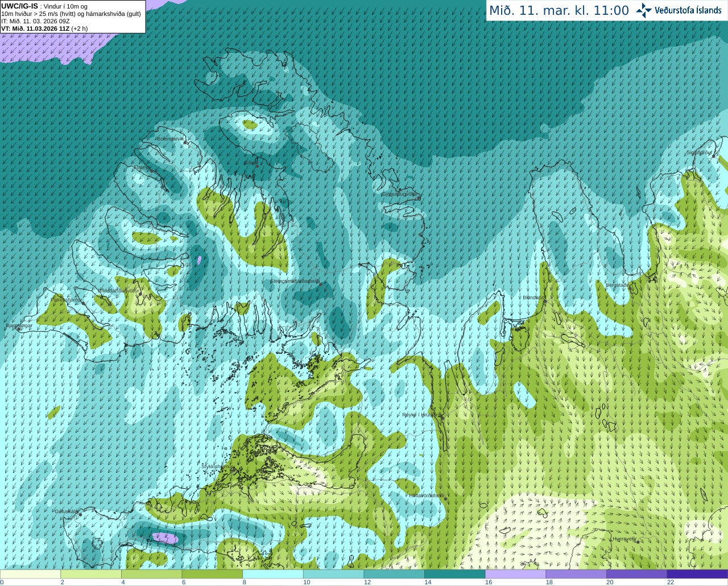This screenshot has width=728, height=586.
Task: Click the Stykkishólmur station label
Action: pos(218,466)
